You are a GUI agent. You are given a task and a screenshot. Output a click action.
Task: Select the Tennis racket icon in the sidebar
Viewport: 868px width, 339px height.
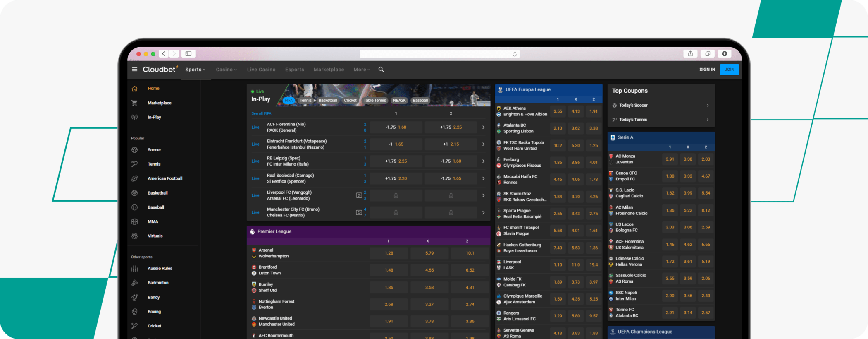(134, 164)
